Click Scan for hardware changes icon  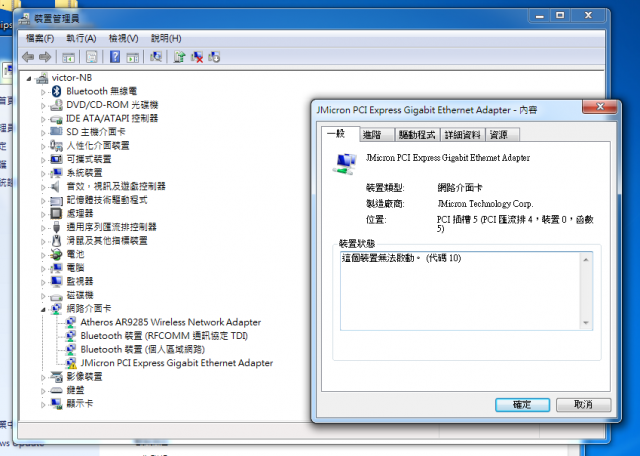click(x=156, y=57)
